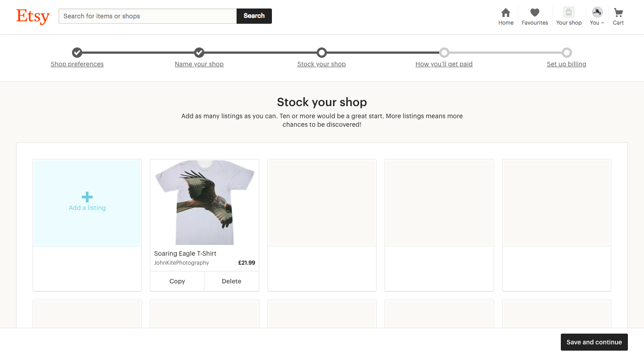
Task: Click the Add a listing tile
Action: pos(87,202)
